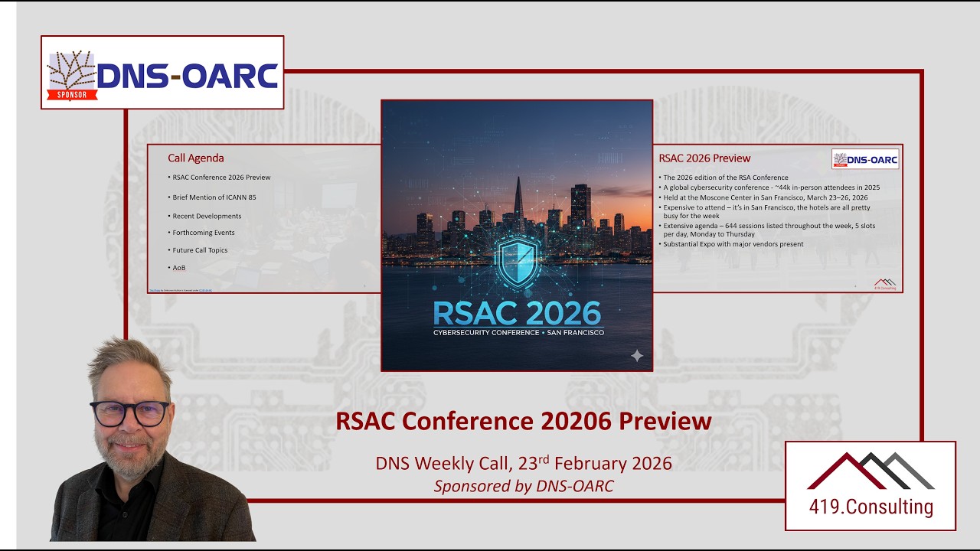The width and height of the screenshot is (980, 551).
Task: Click the small 419 Consulting logo in the preview slide
Action: [x=884, y=284]
